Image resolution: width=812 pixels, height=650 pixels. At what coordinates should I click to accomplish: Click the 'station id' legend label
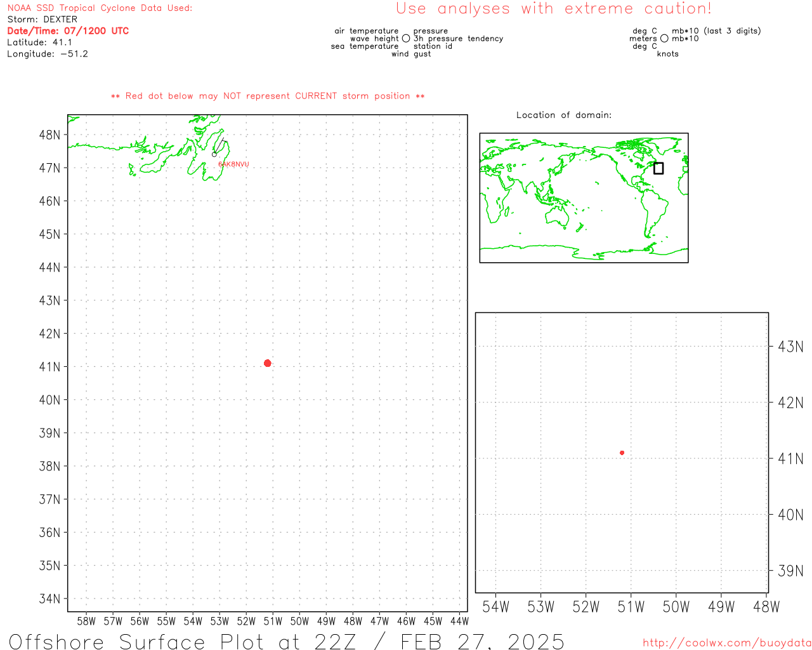point(433,46)
